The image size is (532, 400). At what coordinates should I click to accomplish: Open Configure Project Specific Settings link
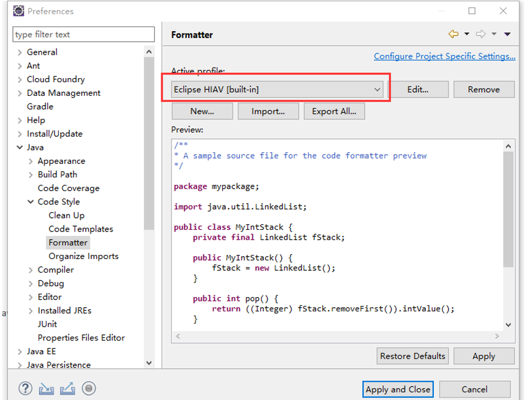[x=444, y=56]
